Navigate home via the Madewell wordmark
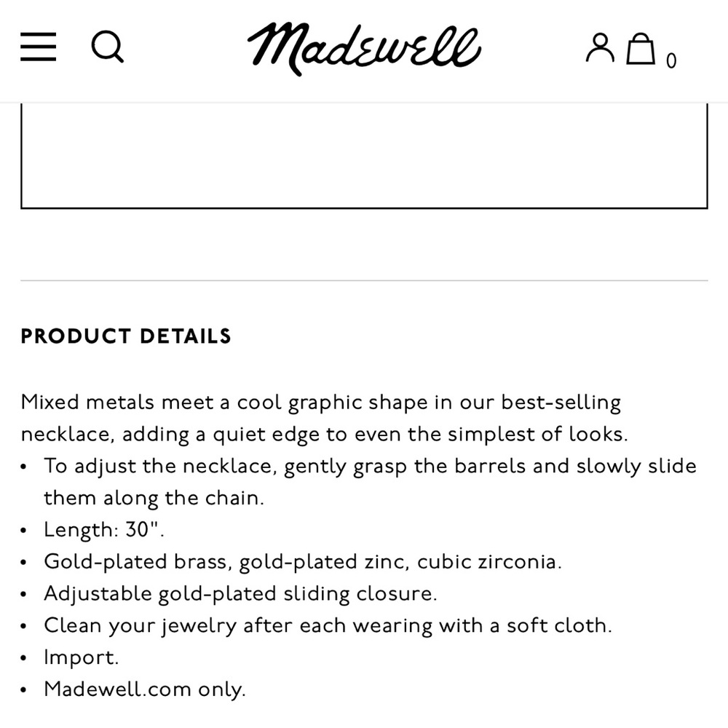The image size is (728, 728). pos(364,50)
